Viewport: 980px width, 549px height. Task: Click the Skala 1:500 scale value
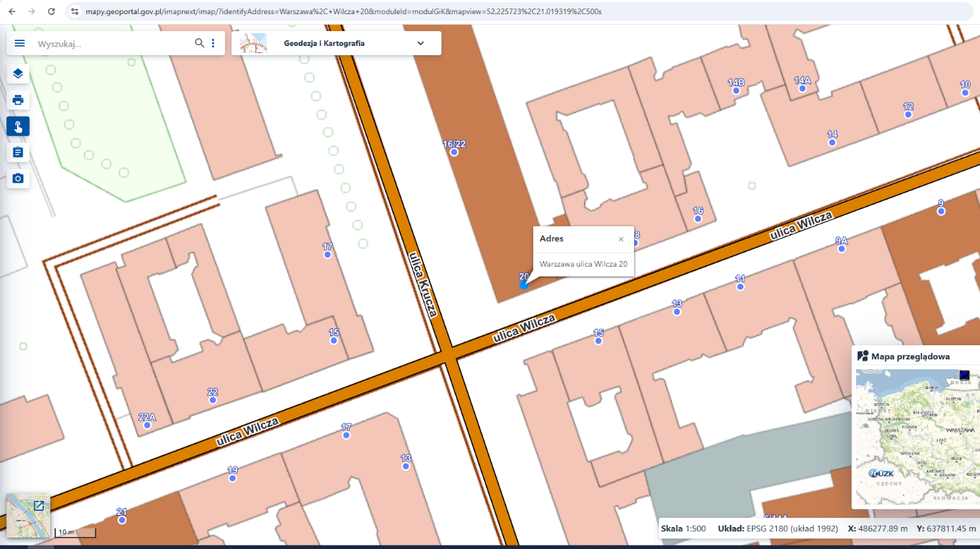(695, 528)
